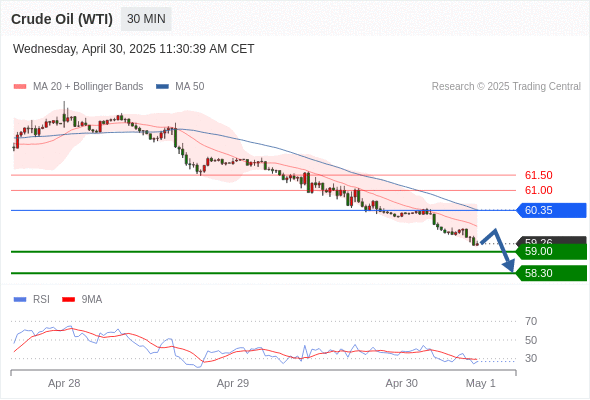Viewport: 590px width, 400px height.
Task: Click the 30 MIN timeframe badge
Action: tap(146, 19)
